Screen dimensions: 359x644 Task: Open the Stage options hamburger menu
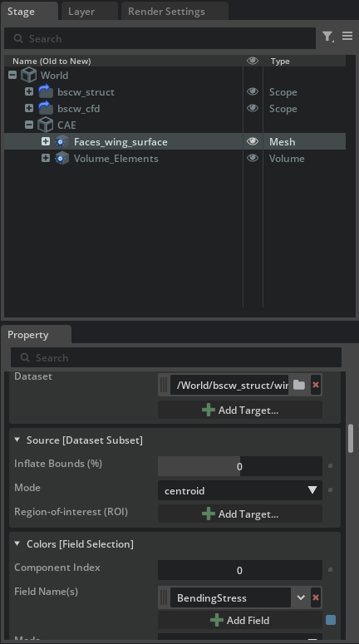click(x=347, y=36)
